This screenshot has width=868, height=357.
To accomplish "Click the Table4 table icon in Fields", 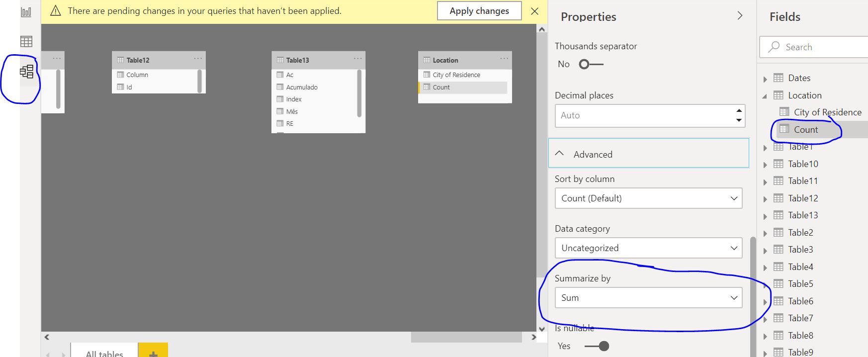I will pyautogui.click(x=779, y=267).
